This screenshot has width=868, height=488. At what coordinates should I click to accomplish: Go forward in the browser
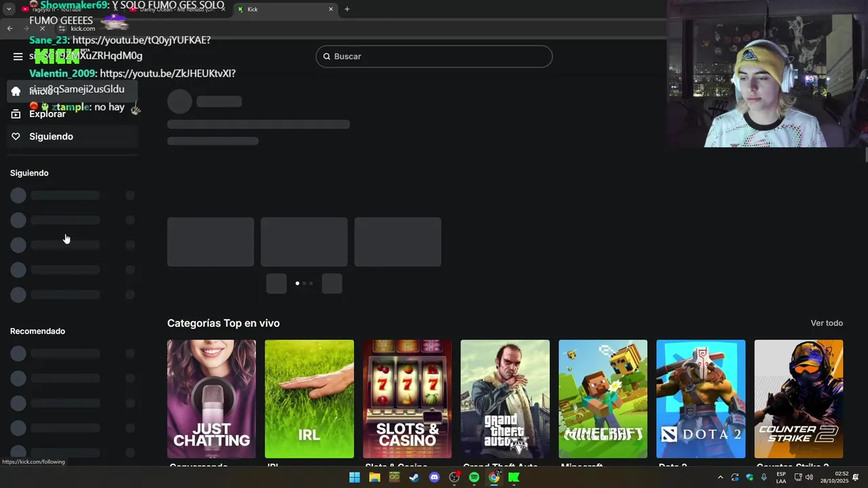click(26, 28)
